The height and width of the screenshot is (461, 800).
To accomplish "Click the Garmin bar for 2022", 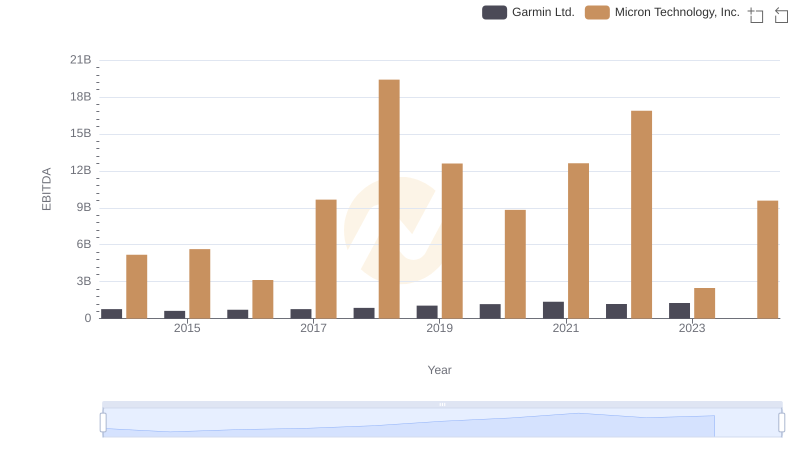I will click(x=616, y=311).
